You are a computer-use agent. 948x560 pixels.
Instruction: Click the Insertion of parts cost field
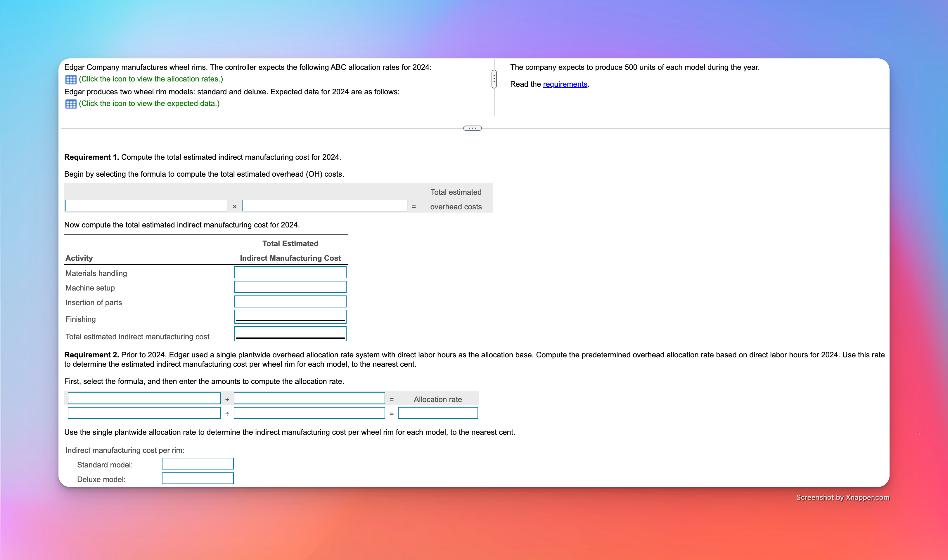pos(290,302)
